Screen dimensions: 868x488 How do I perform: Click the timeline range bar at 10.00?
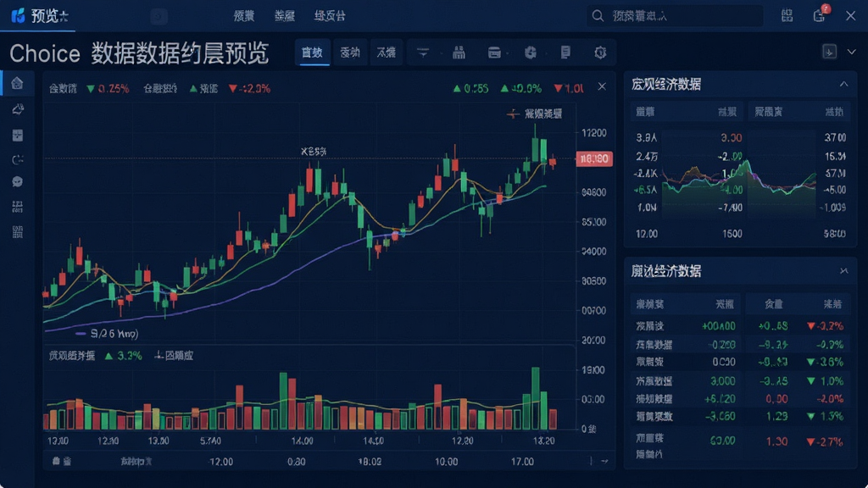pyautogui.click(x=446, y=462)
